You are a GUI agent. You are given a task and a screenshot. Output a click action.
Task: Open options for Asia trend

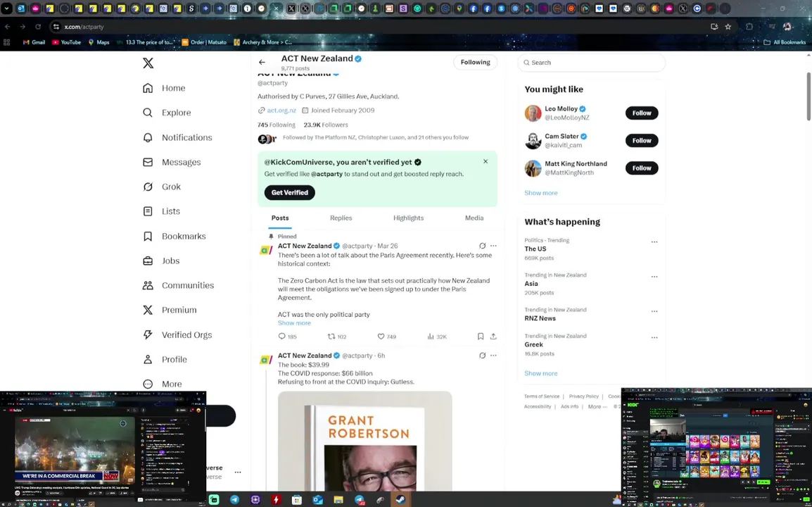coord(654,277)
